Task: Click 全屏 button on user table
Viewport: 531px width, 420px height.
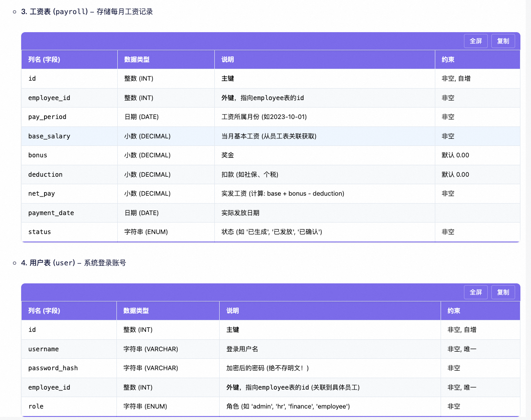Action: pos(476,292)
